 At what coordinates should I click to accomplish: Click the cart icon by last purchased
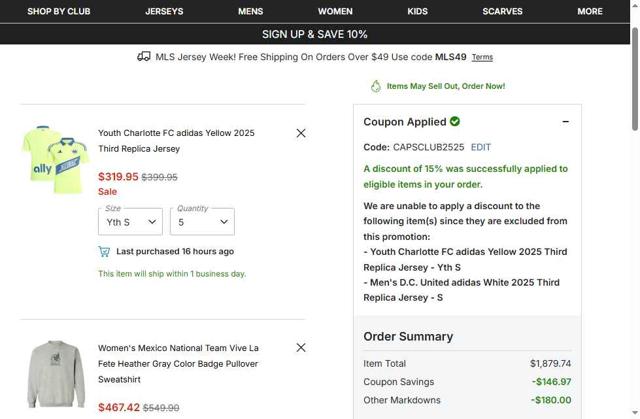click(104, 251)
